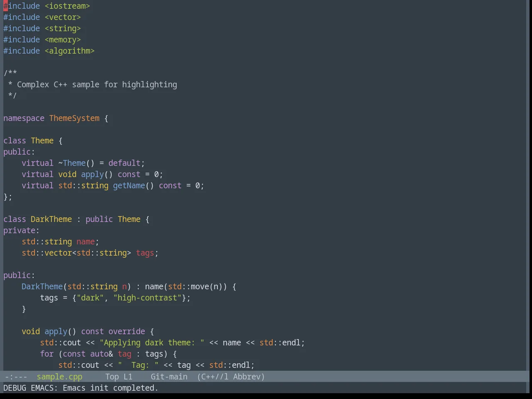Image resolution: width=532 pixels, height=399 pixels.
Task: Click the C++//l major mode indicator
Action: (213, 377)
